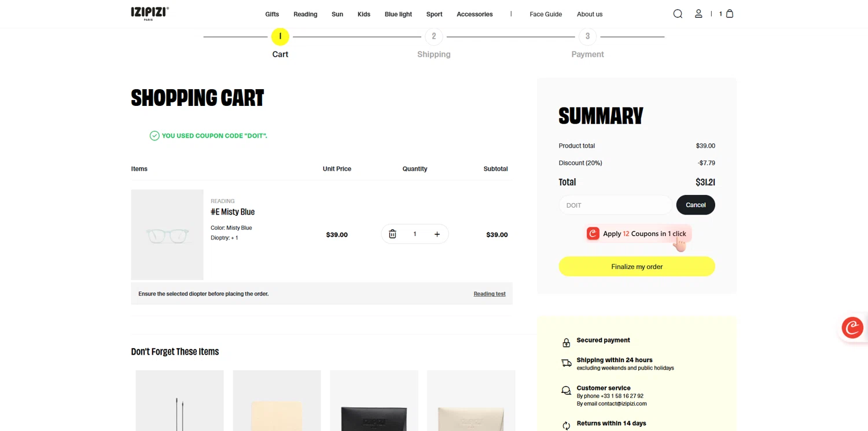Click the customer service headset icon
Image resolution: width=868 pixels, height=431 pixels.
566,391
